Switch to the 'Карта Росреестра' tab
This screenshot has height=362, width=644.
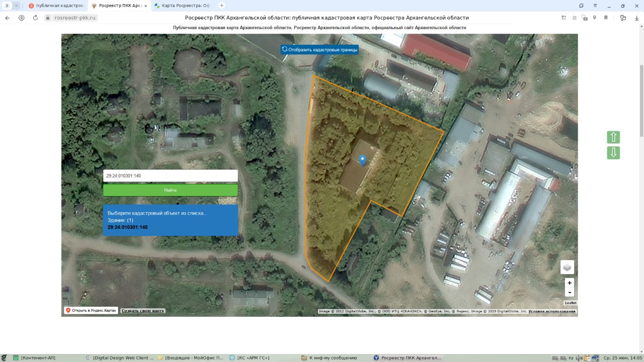coord(181,6)
